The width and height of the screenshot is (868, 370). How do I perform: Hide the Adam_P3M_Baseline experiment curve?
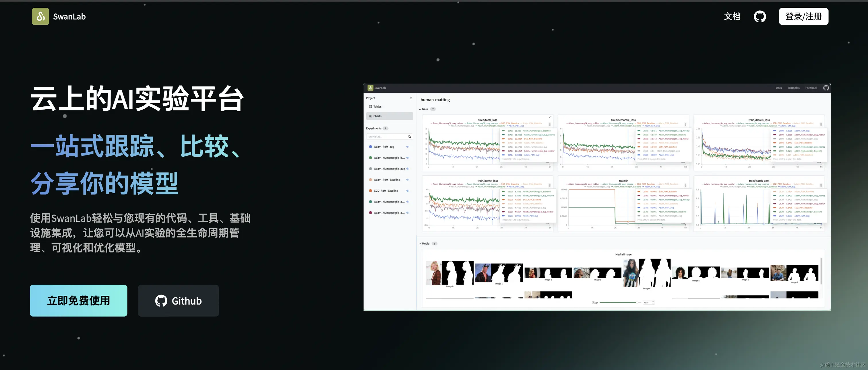[408, 180]
